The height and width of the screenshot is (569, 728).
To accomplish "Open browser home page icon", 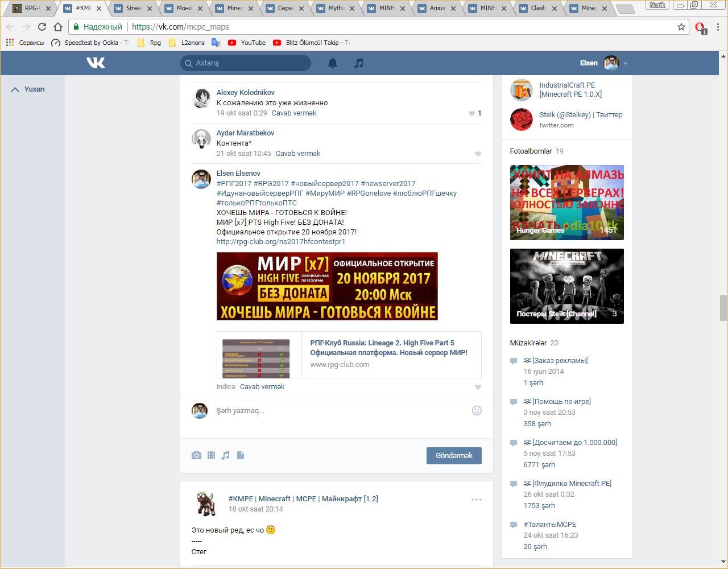I will click(x=58, y=27).
